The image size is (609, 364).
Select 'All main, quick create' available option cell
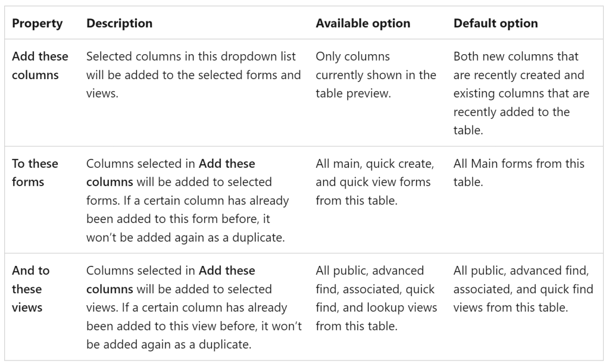click(375, 182)
